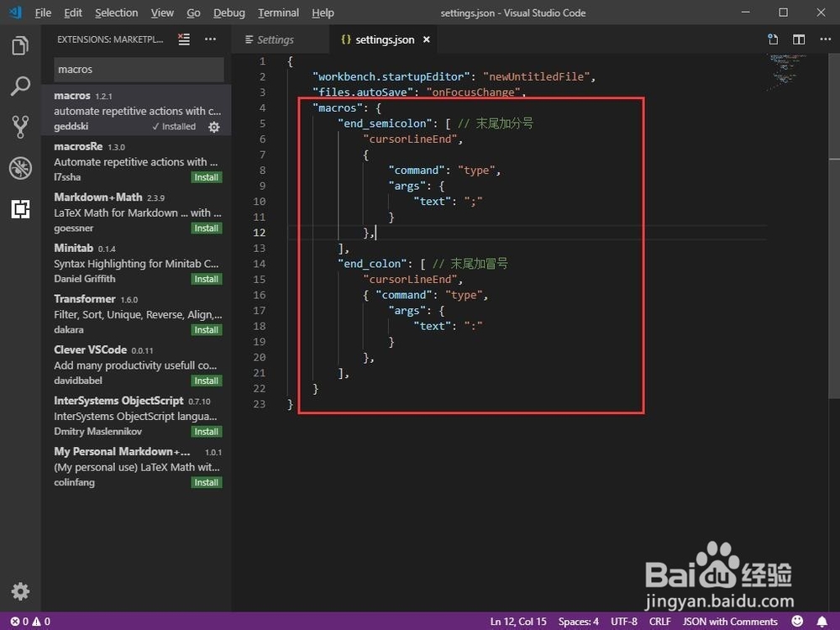Open the macrosRe extension entry
The height and width of the screenshot is (630, 840).
[x=136, y=161]
